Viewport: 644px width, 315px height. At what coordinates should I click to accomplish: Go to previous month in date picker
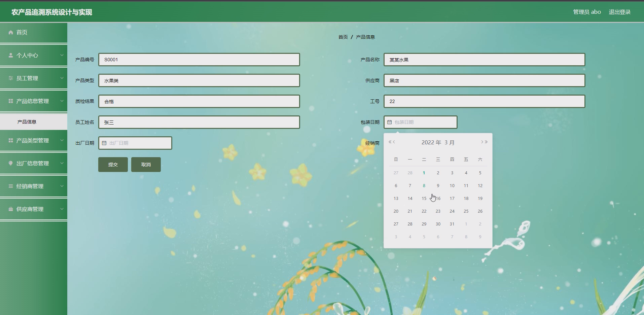[394, 142]
